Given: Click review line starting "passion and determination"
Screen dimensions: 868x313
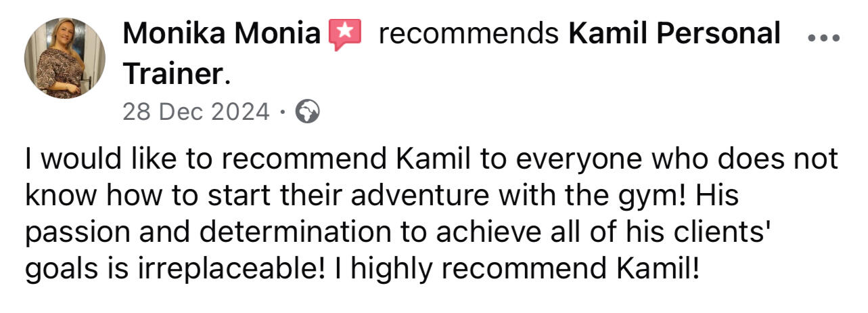Looking at the screenshot, I should tap(398, 234).
